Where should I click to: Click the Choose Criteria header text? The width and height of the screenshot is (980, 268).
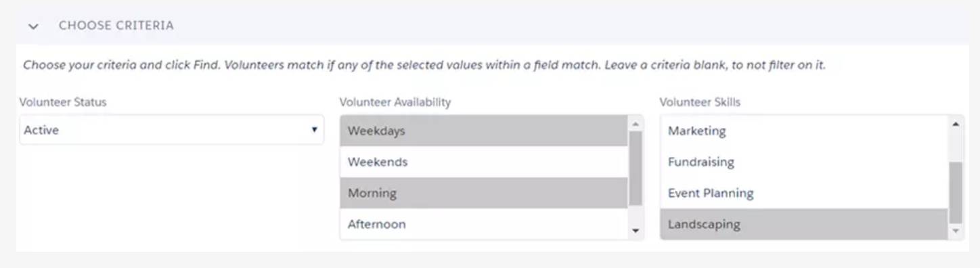(x=116, y=26)
